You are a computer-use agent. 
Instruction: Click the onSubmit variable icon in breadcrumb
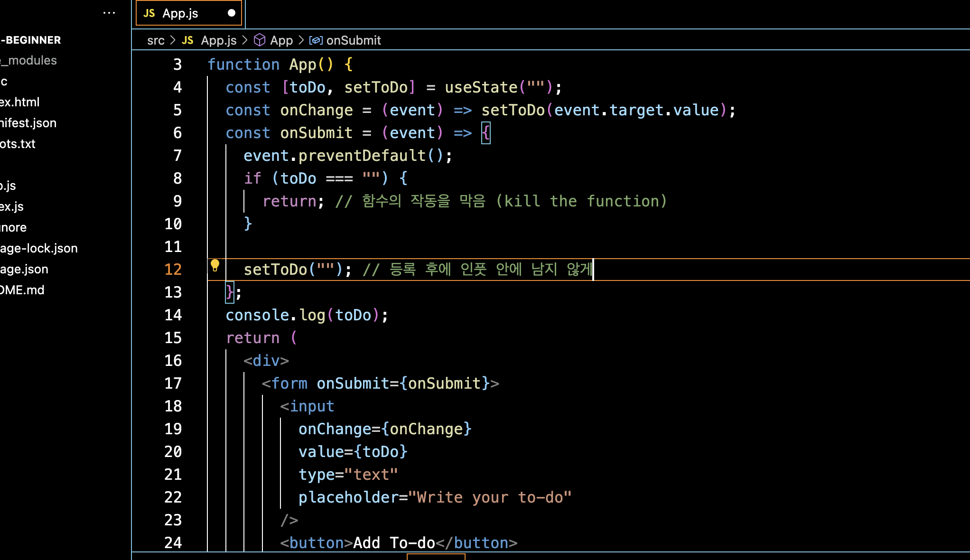tap(316, 40)
